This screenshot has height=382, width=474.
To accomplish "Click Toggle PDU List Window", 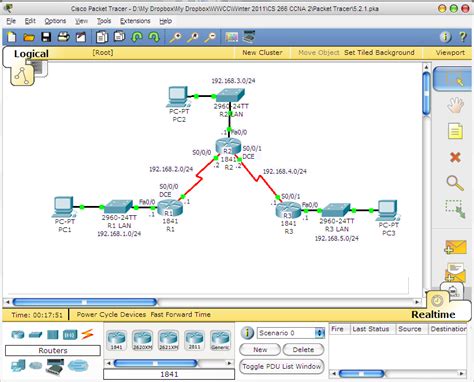I will (x=282, y=367).
